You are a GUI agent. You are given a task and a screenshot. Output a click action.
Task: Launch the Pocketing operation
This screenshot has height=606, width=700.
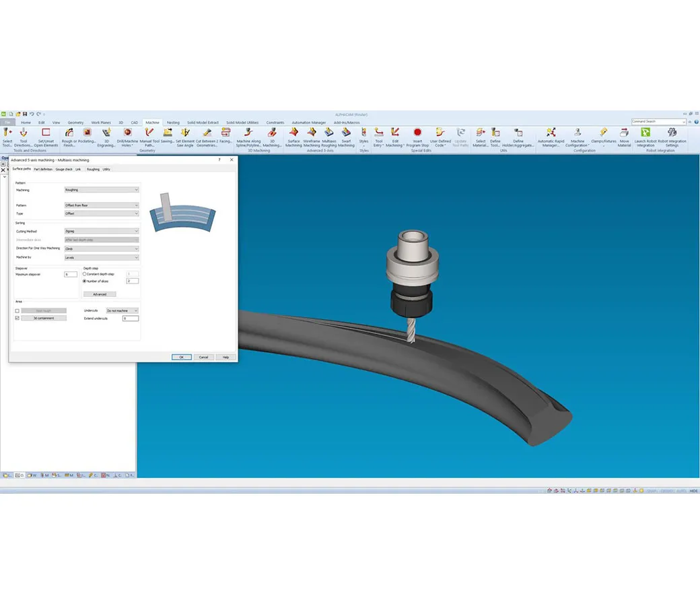tap(87, 136)
